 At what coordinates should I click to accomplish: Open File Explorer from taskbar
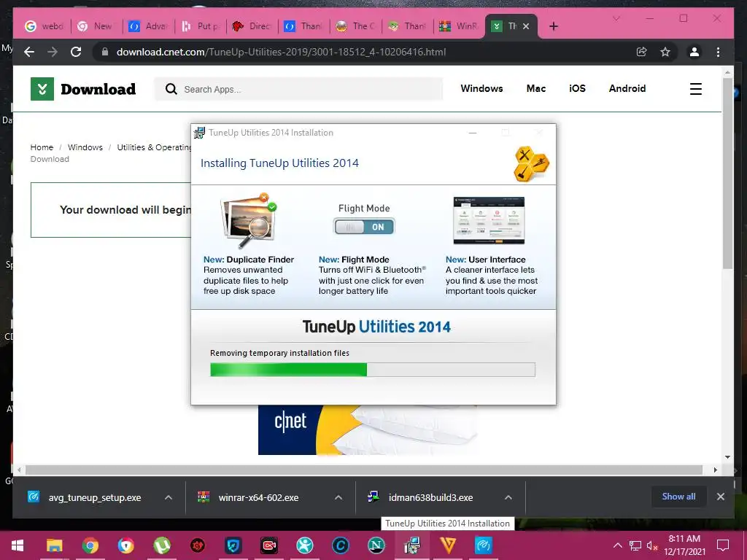coord(54,545)
